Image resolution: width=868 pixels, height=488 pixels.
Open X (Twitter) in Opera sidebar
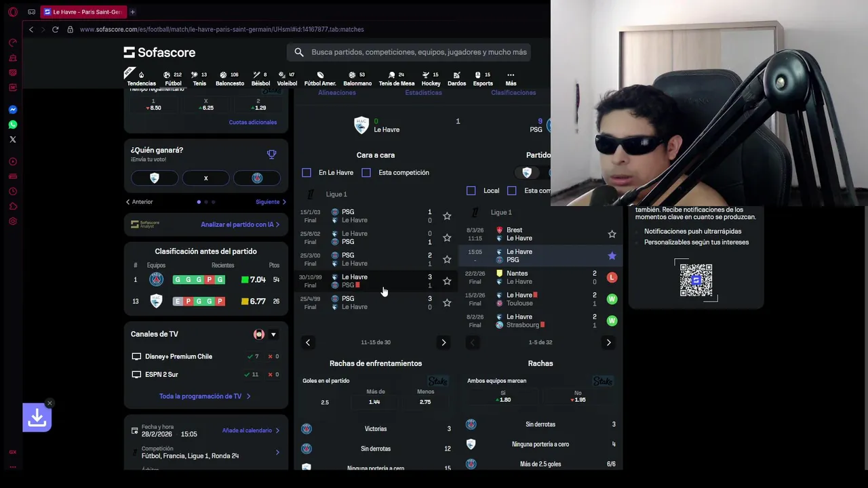(12, 140)
